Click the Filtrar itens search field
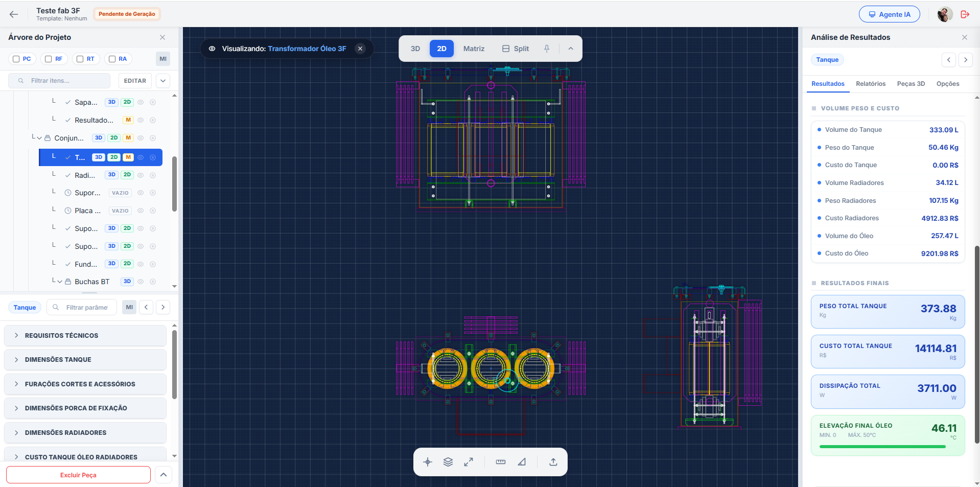Viewport: 980px width, 487px height. click(x=59, y=81)
